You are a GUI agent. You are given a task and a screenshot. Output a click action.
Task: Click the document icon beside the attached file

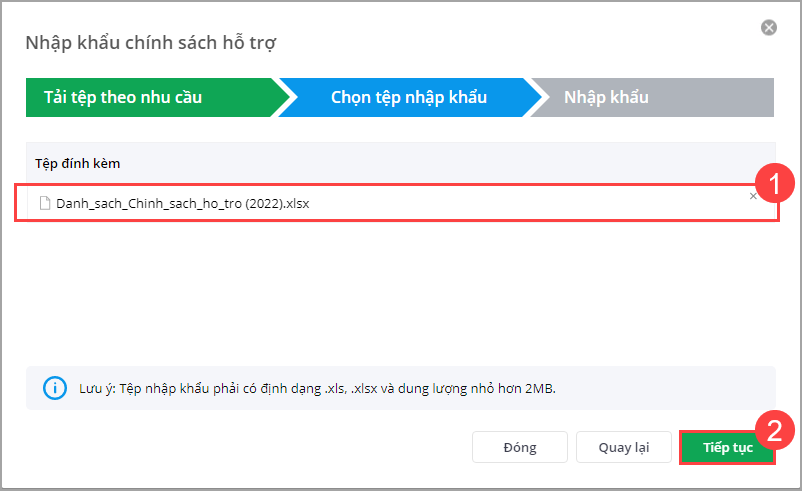point(45,203)
